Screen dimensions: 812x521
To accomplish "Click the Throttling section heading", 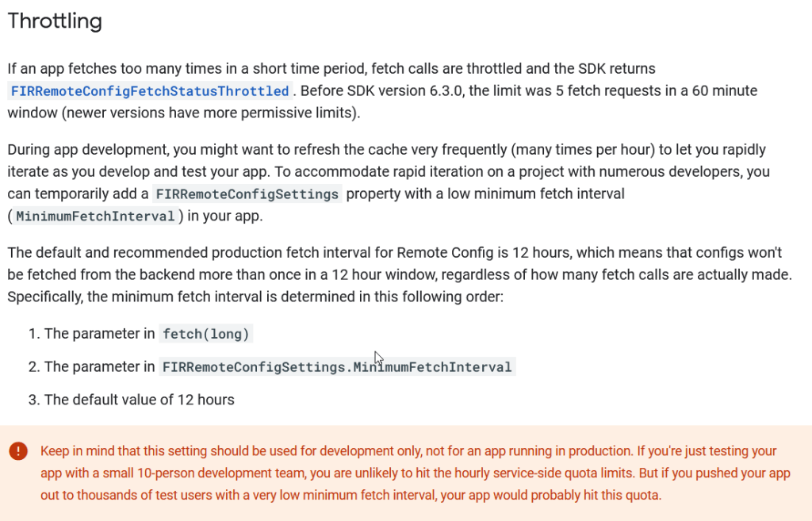I will point(55,21).
